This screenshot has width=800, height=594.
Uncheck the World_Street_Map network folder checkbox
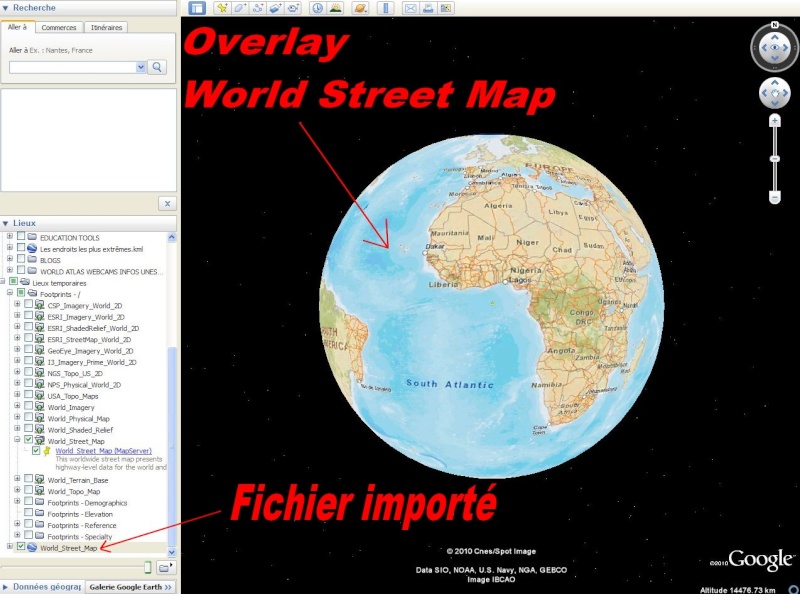coord(29,440)
